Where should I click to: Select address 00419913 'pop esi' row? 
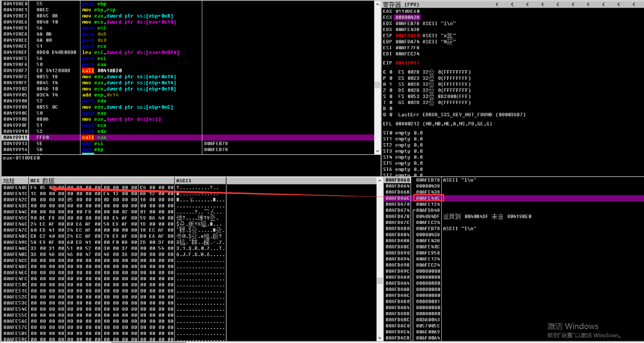coord(188,144)
